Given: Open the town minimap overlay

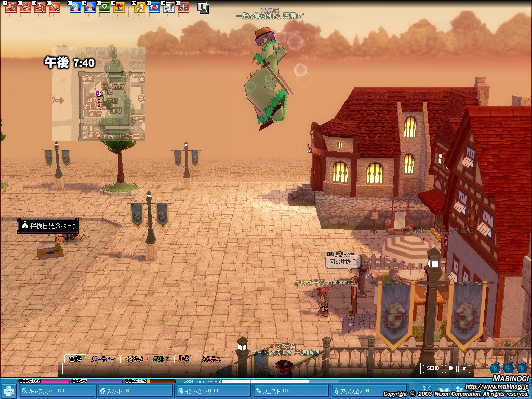Looking at the screenshot, I should point(98,94).
